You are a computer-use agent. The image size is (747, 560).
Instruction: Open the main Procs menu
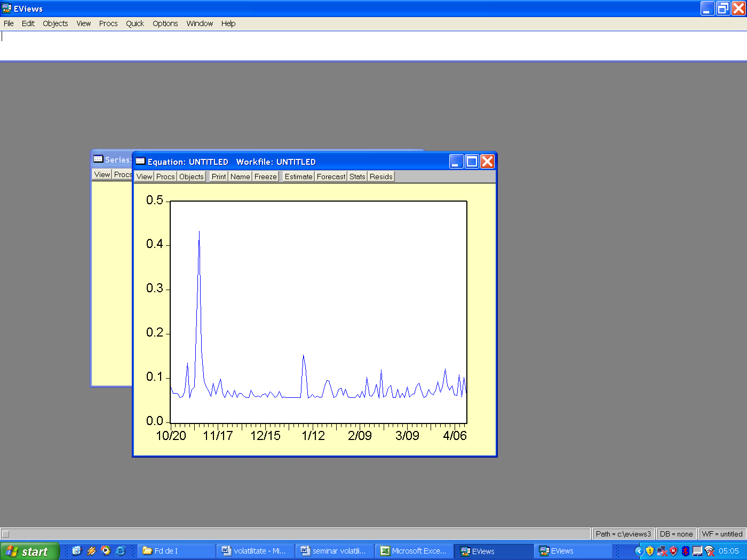(x=108, y=23)
